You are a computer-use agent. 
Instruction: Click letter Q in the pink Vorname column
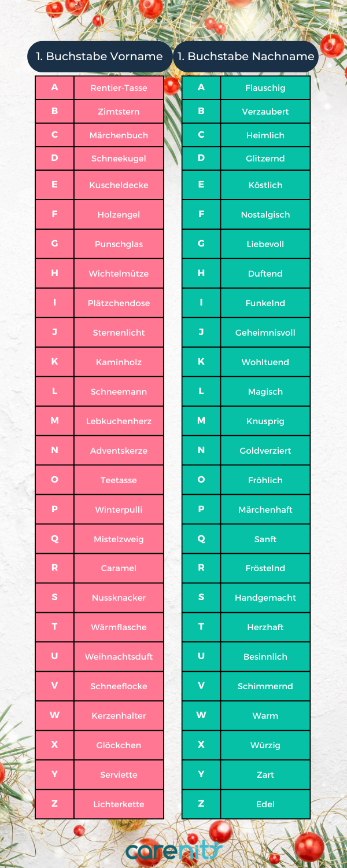click(54, 539)
